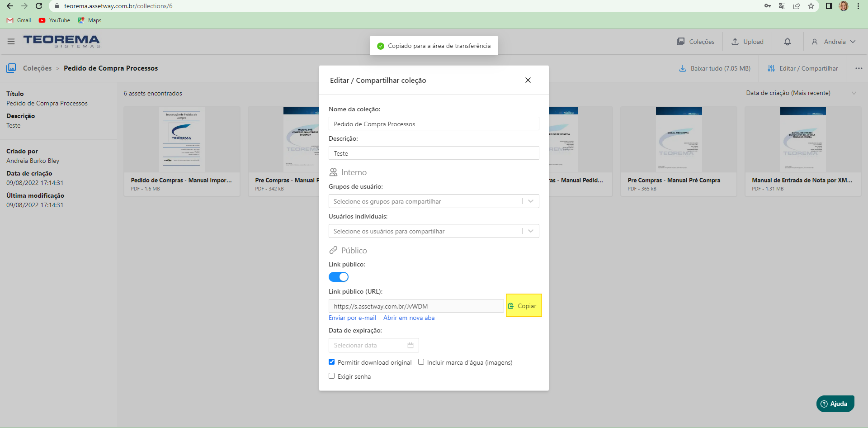Click Baixar tudo (7.05 MB)

(715, 68)
